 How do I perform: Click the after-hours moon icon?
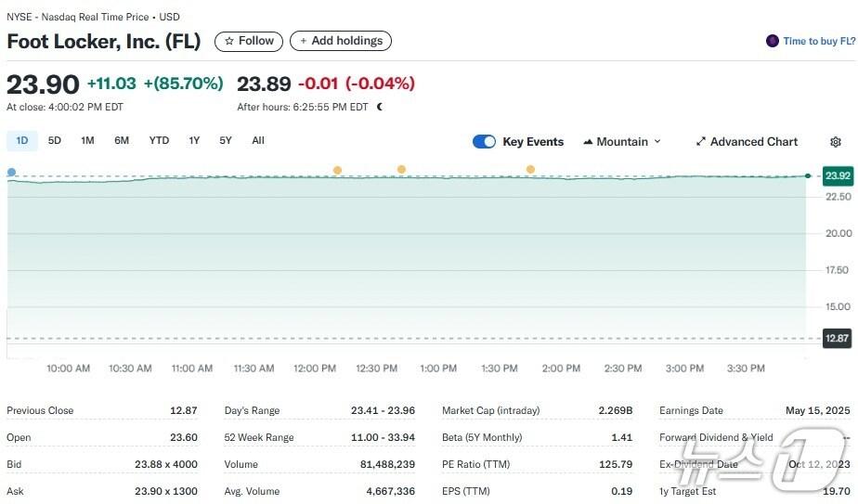[x=380, y=107]
